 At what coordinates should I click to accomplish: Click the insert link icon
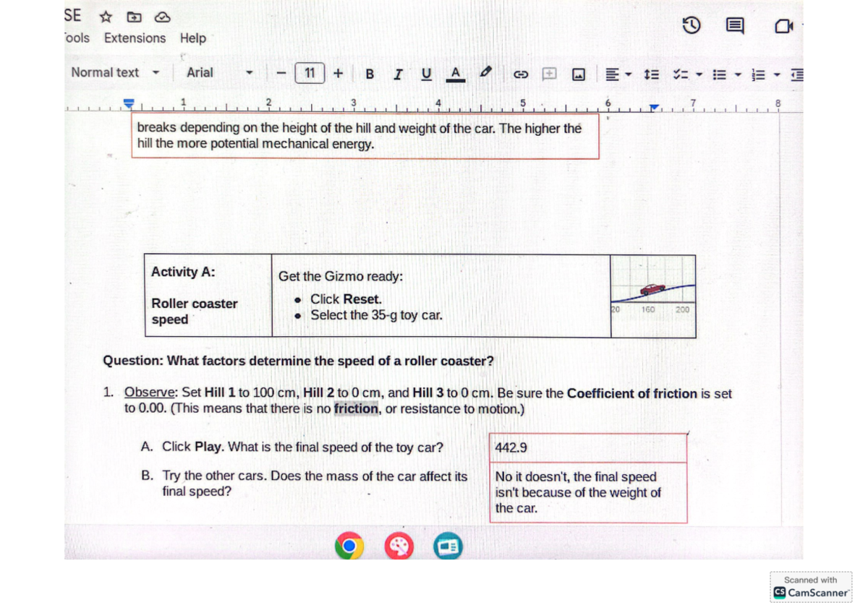pos(519,74)
